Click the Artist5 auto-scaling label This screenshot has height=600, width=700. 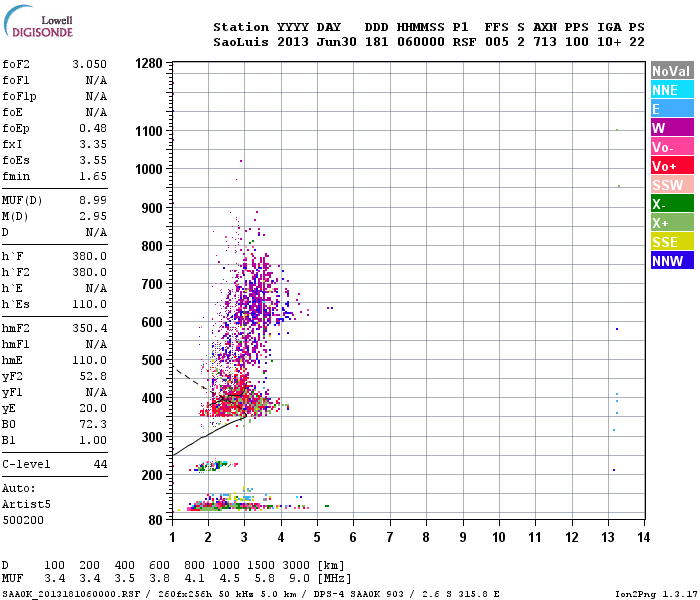point(26,504)
